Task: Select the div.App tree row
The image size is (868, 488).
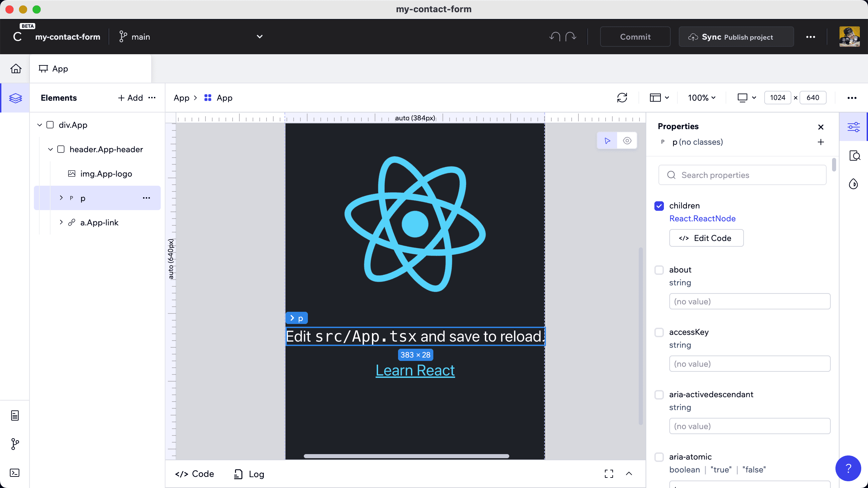Action: click(x=97, y=125)
